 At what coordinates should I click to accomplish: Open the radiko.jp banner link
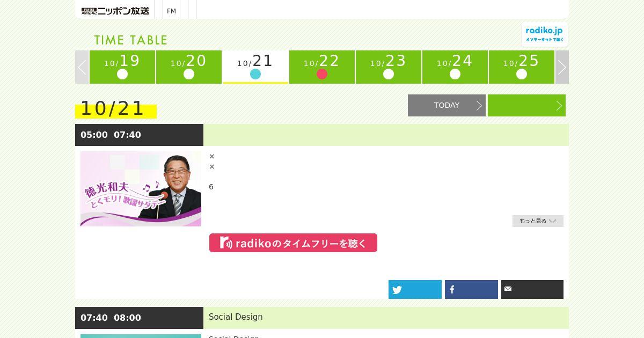pyautogui.click(x=544, y=34)
